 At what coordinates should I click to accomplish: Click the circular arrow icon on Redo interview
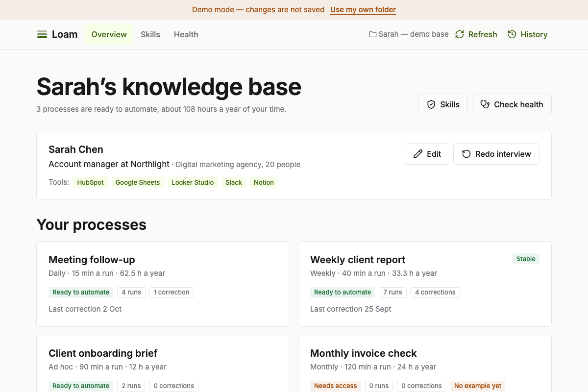click(466, 154)
